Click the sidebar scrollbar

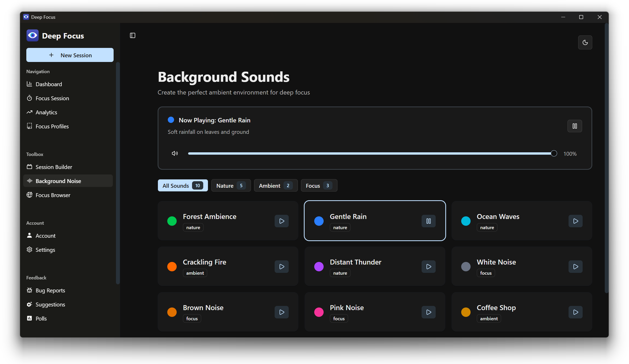point(118,173)
